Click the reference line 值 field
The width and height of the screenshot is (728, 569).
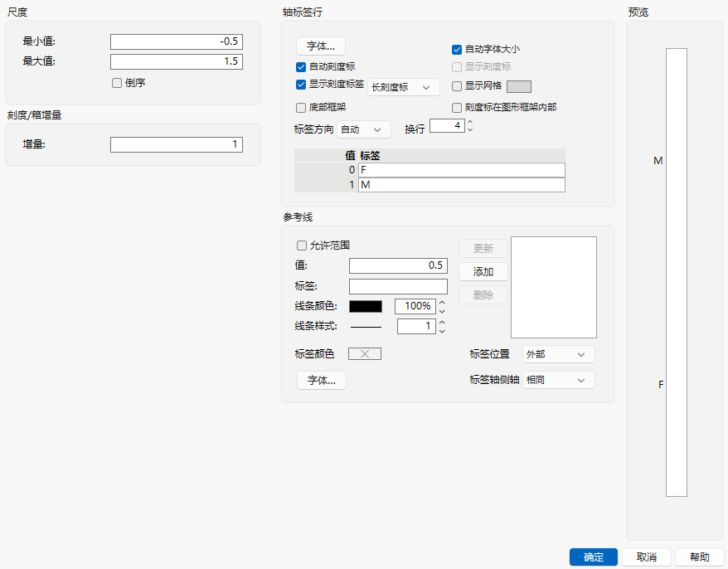398,265
